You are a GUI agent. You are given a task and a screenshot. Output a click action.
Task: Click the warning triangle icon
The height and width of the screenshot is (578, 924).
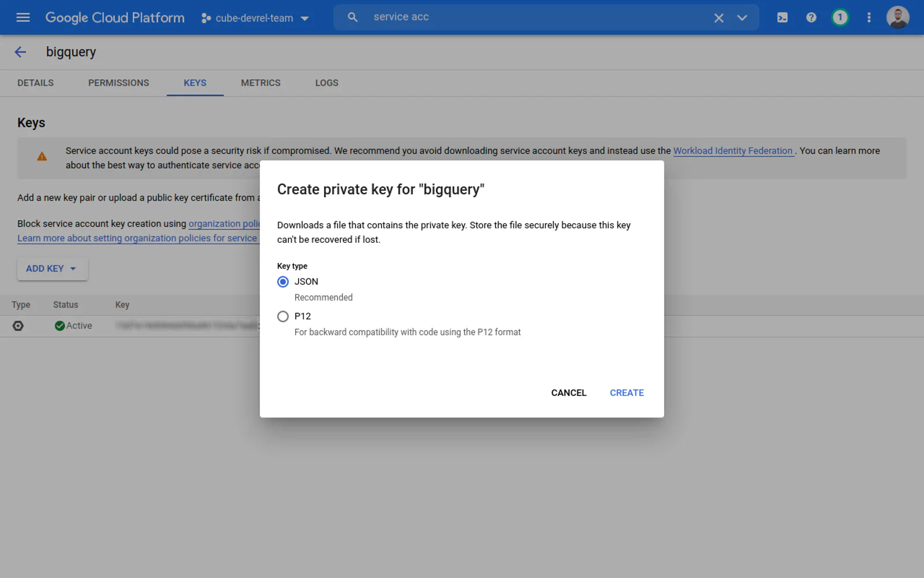(x=42, y=156)
